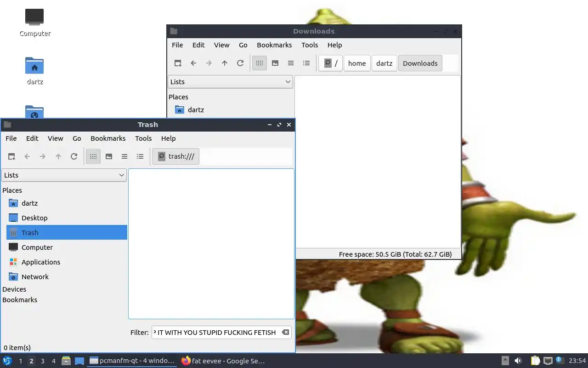This screenshot has width=588, height=368.
Task: Select Trash in Places sidebar
Action: click(67, 233)
